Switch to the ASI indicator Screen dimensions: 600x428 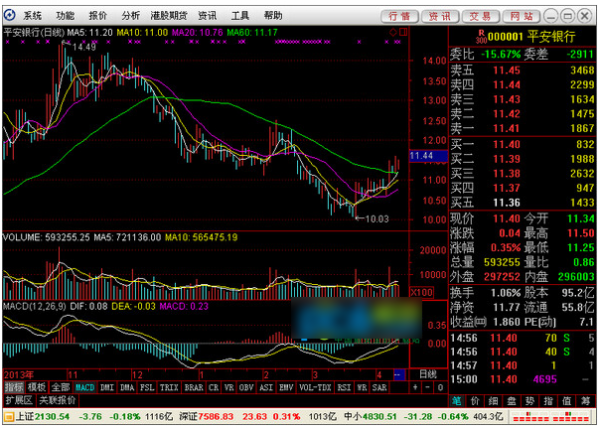tap(266, 387)
